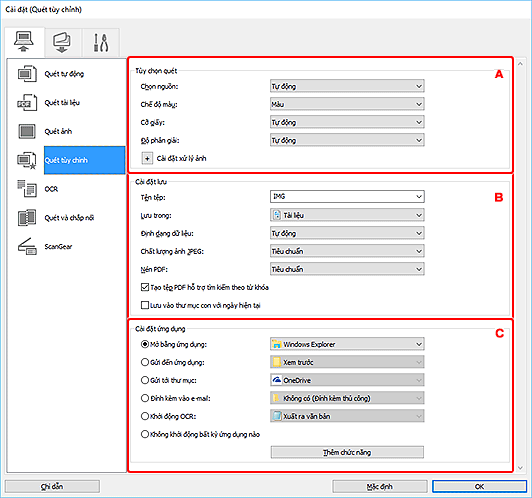Expand Cài đặt xử lý ảnh section
532x498 pixels.
point(147,158)
